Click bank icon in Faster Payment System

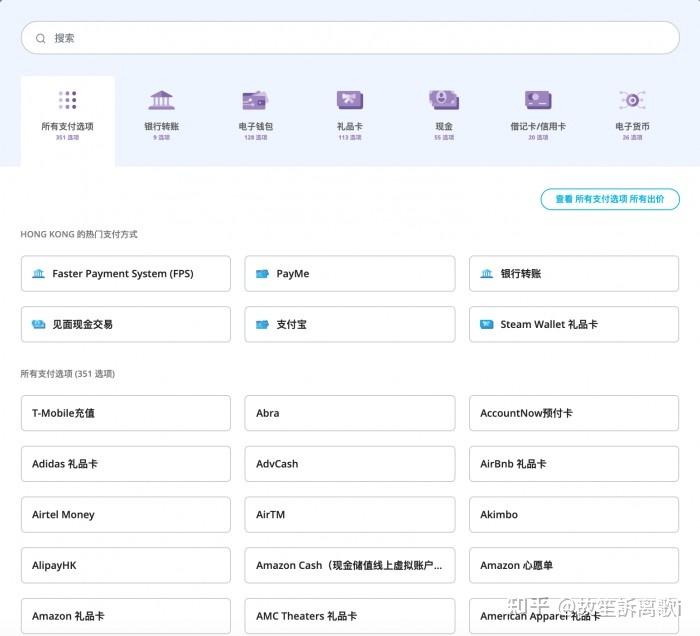[39, 274]
